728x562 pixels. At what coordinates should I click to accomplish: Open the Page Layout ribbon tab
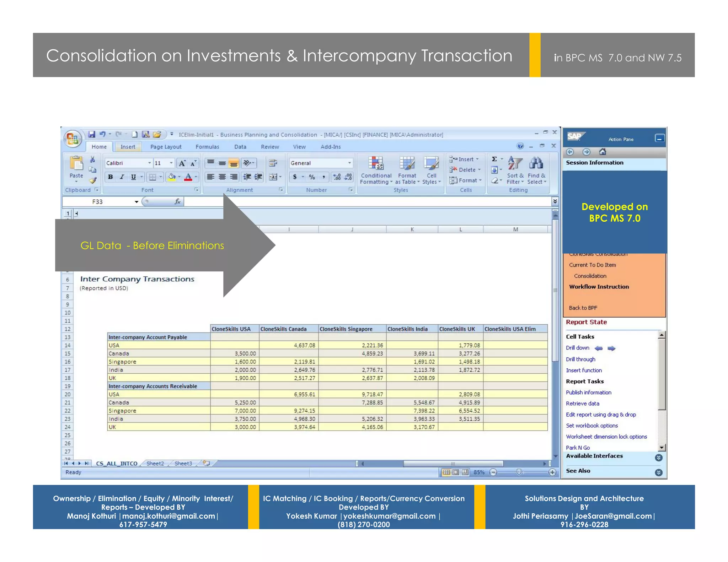[x=166, y=147]
